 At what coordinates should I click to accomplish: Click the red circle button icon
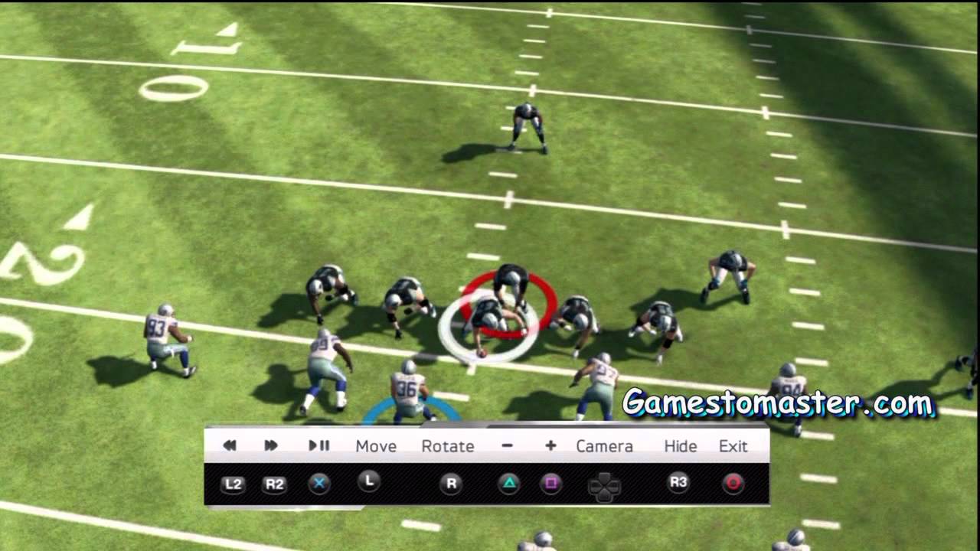[733, 483]
